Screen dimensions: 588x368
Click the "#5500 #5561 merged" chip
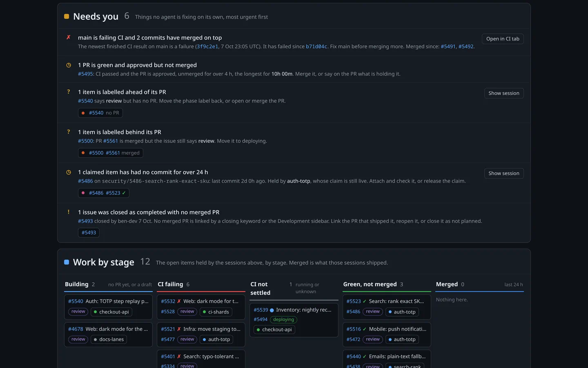tap(111, 153)
